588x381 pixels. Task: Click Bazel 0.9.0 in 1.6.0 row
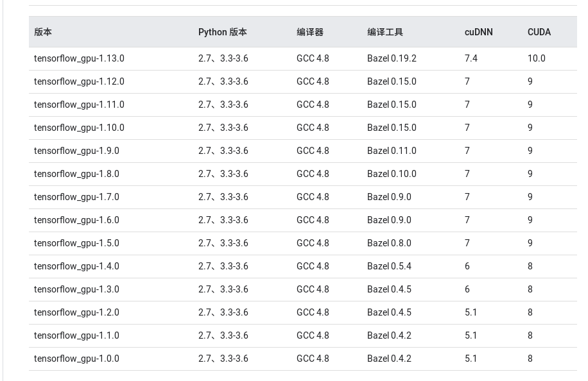(389, 220)
